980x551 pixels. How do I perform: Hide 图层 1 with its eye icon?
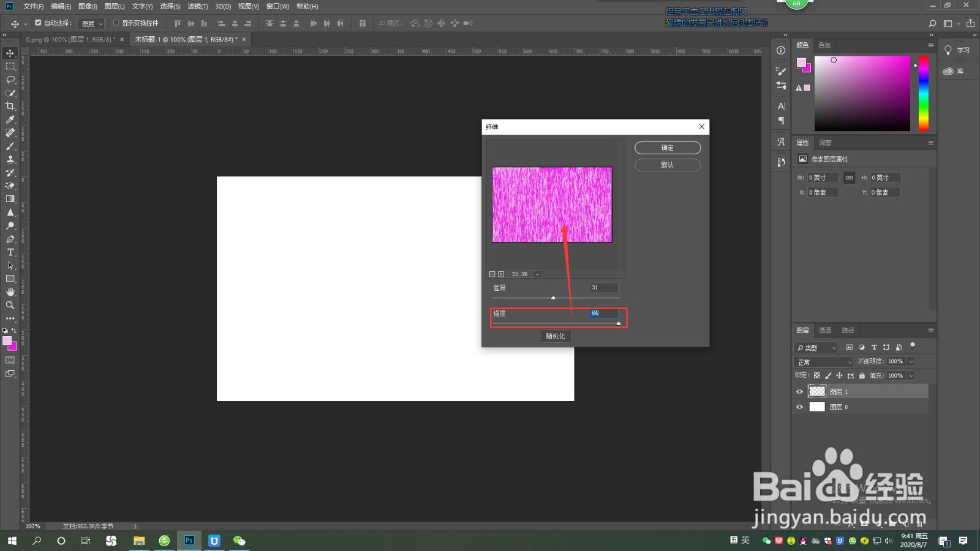pos(799,392)
